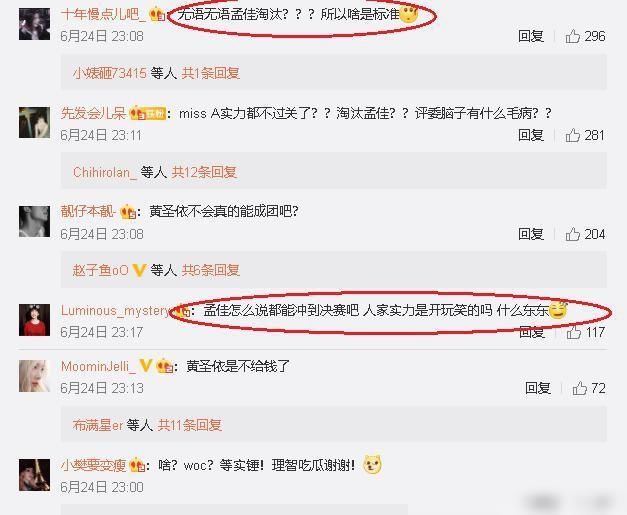Image resolution: width=627 pixels, height=515 pixels.
Task: Reply to the 23:11 comment by 先发会儿呆
Action: pyautogui.click(x=531, y=136)
